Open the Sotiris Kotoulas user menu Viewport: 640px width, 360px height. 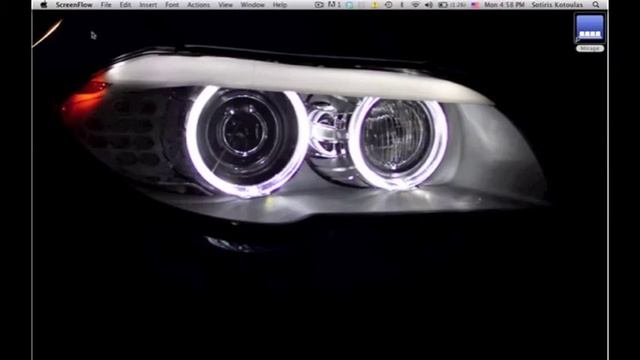point(557,5)
